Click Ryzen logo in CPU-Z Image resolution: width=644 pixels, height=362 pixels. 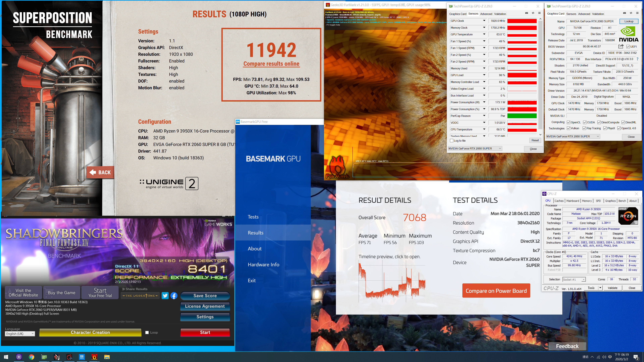coord(628,216)
